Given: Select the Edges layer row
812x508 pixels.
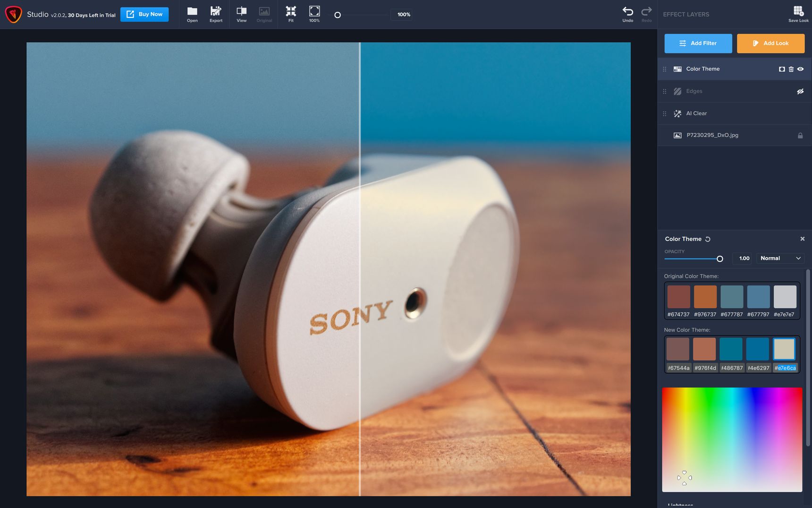Looking at the screenshot, I should [x=735, y=91].
